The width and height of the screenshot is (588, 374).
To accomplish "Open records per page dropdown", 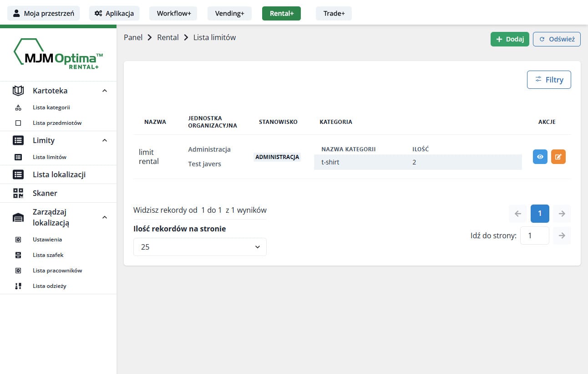I will pyautogui.click(x=200, y=247).
